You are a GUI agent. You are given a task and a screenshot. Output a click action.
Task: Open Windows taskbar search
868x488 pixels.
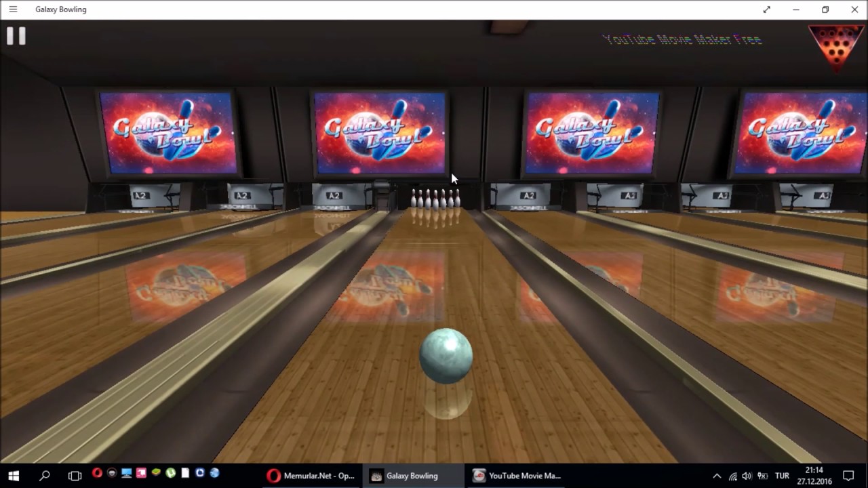point(45,476)
